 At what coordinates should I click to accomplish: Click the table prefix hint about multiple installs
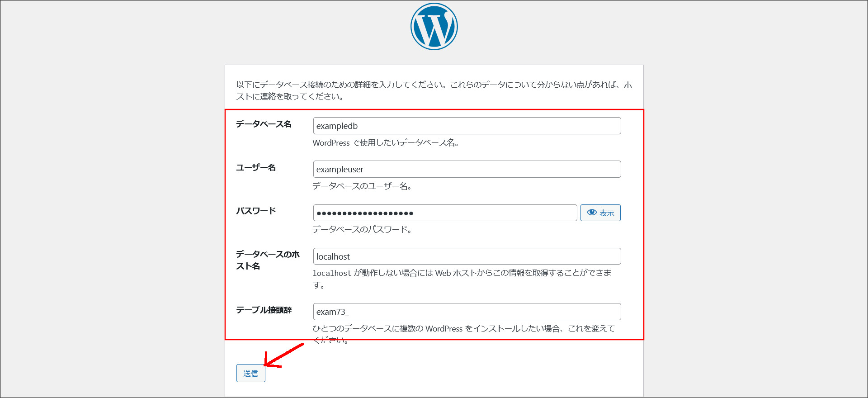[463, 329]
